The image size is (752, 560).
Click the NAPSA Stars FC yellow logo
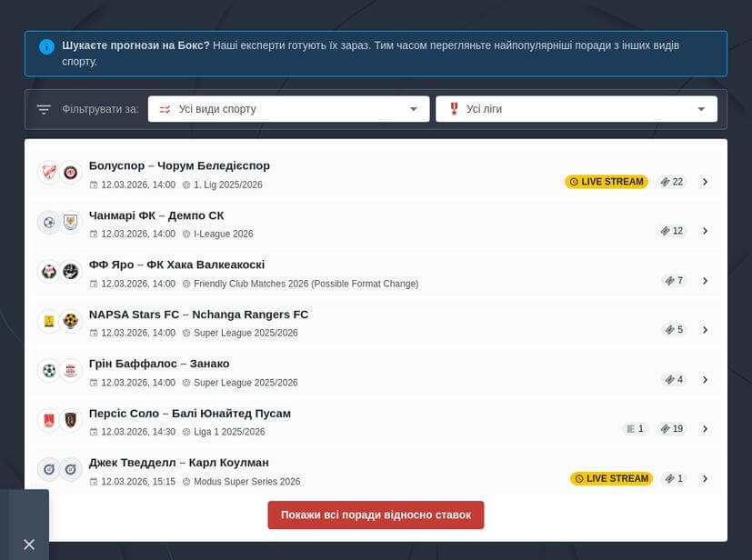(49, 321)
